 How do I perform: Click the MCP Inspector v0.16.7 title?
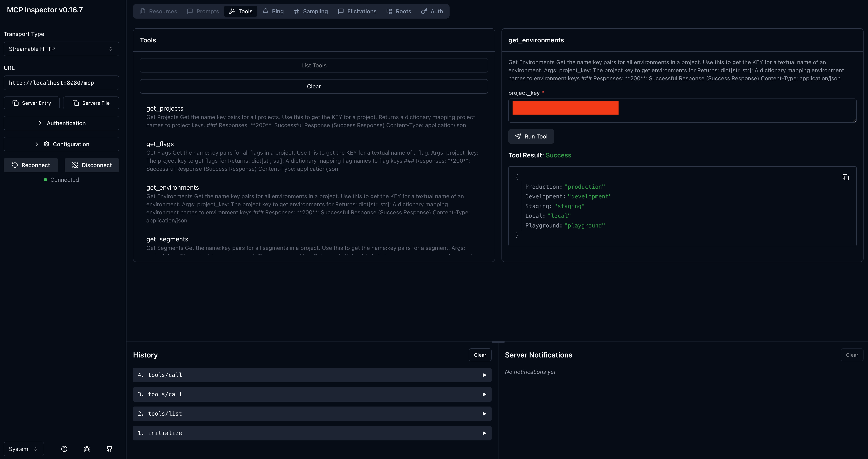[45, 10]
